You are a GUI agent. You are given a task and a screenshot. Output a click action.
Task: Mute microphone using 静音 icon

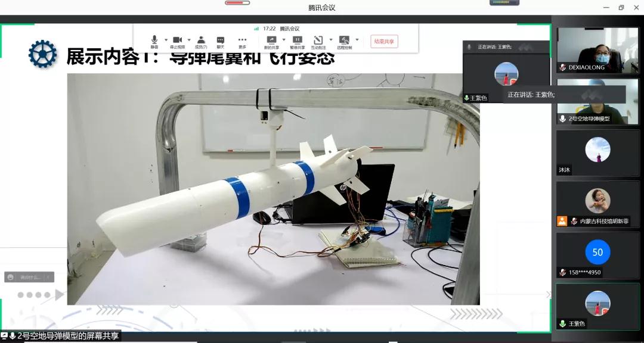point(154,40)
